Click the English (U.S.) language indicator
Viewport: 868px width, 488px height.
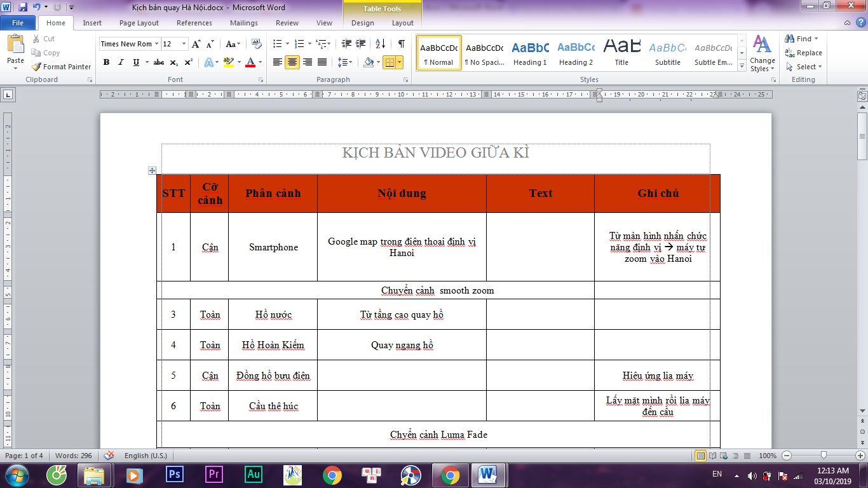pyautogui.click(x=146, y=456)
